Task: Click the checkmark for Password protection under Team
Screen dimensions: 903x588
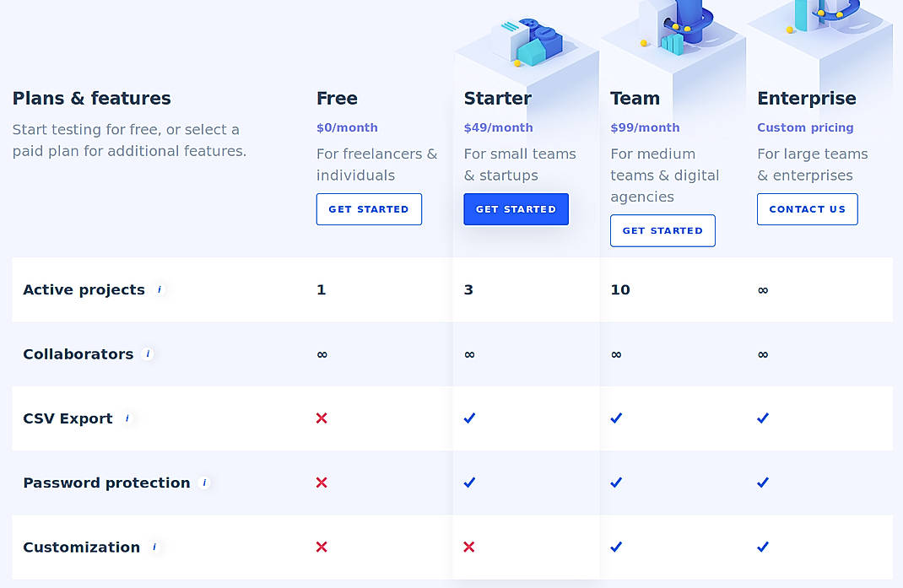Action: click(x=616, y=483)
